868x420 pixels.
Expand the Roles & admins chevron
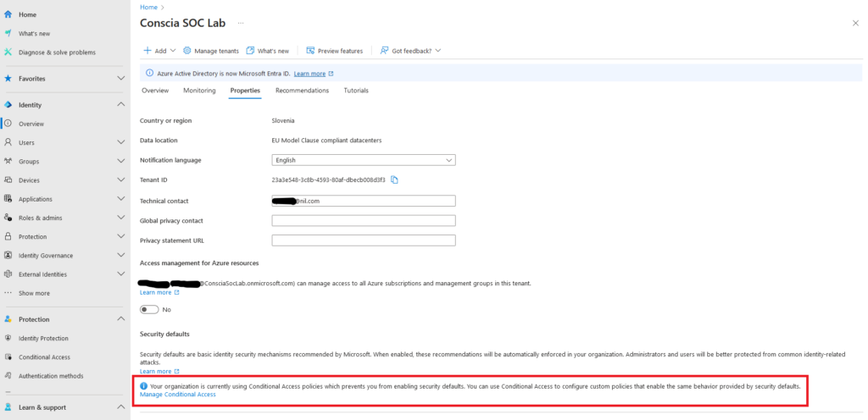pos(121,218)
